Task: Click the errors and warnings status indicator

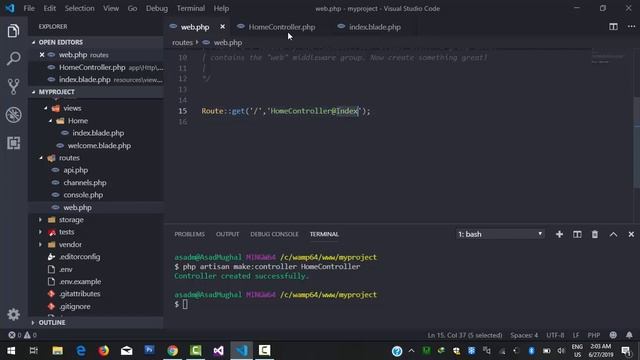Action: [22, 335]
